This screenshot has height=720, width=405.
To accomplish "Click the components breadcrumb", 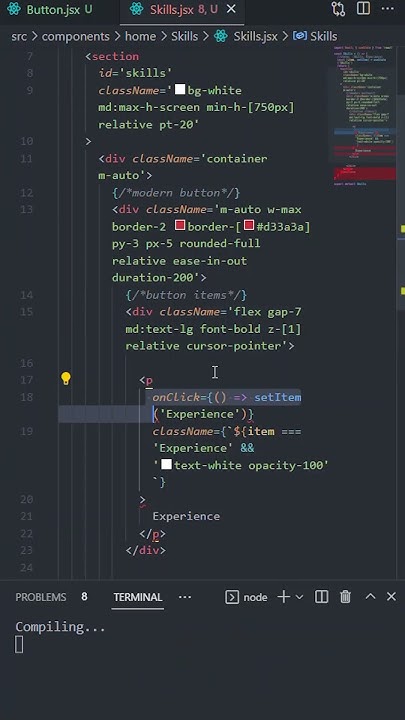I will coord(76,36).
